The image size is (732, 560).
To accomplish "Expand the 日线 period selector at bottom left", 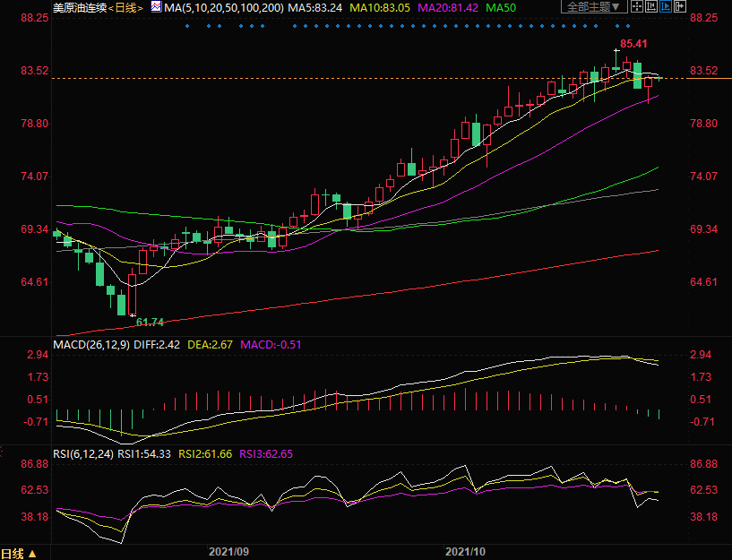I will 18,553.
